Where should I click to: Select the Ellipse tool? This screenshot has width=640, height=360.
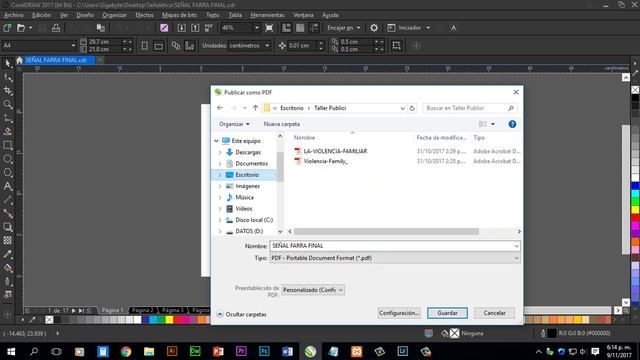pos(7,159)
